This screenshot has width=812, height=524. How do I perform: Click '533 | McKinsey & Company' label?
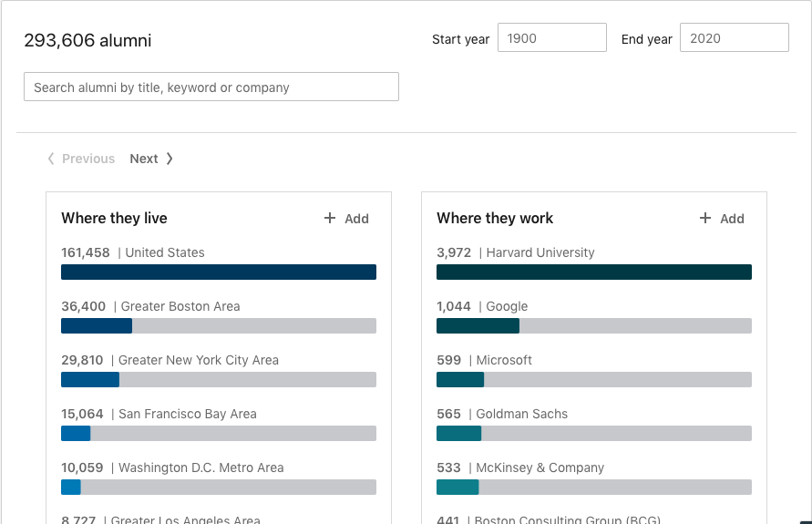[520, 468]
